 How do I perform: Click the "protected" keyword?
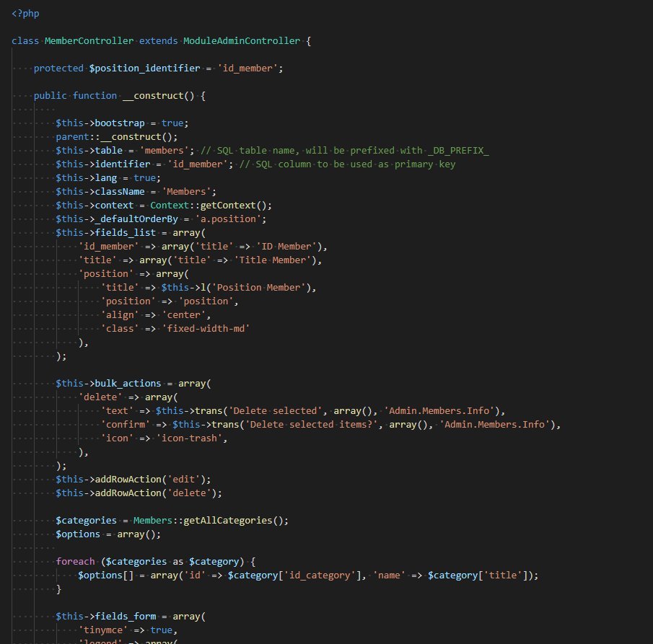58,69
